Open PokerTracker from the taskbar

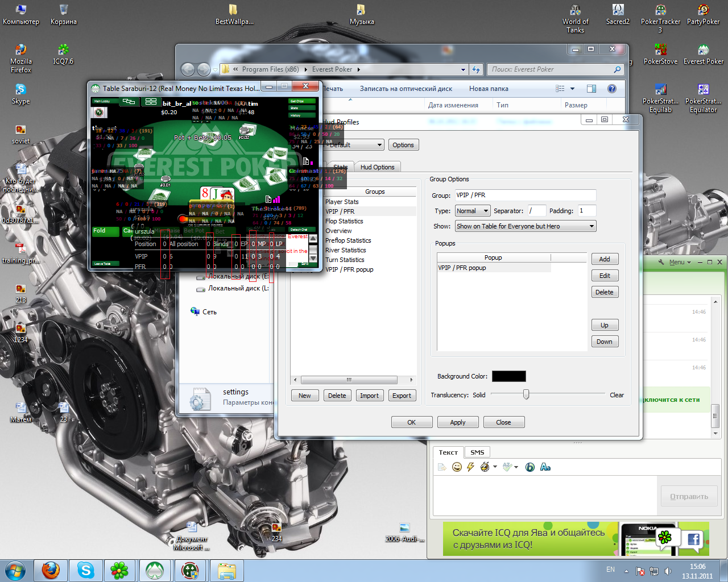pyautogui.click(x=190, y=570)
